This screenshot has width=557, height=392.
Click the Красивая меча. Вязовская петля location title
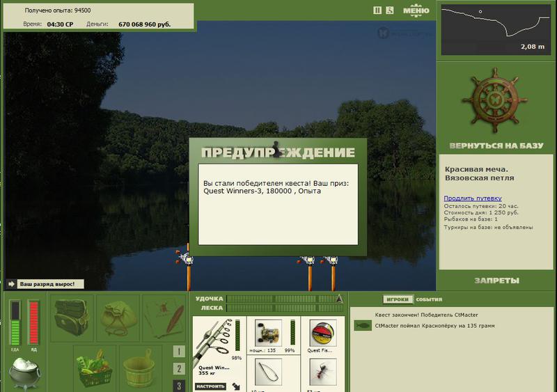[x=479, y=173]
